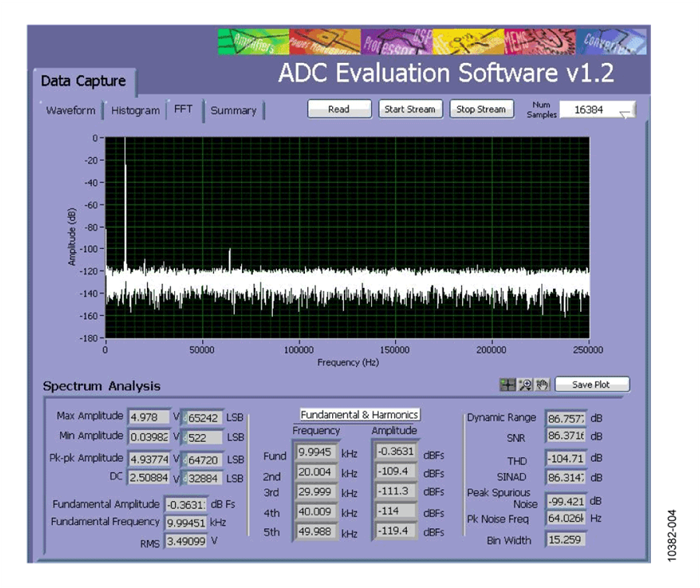This screenshot has width=700, height=588.
Task: Activate the zoom magnifier tool
Action: click(525, 384)
